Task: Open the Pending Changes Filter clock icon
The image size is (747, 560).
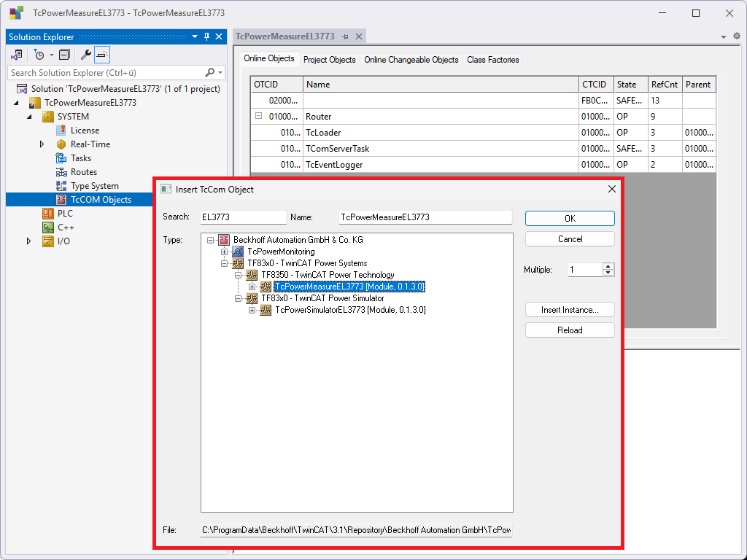Action: click(39, 55)
